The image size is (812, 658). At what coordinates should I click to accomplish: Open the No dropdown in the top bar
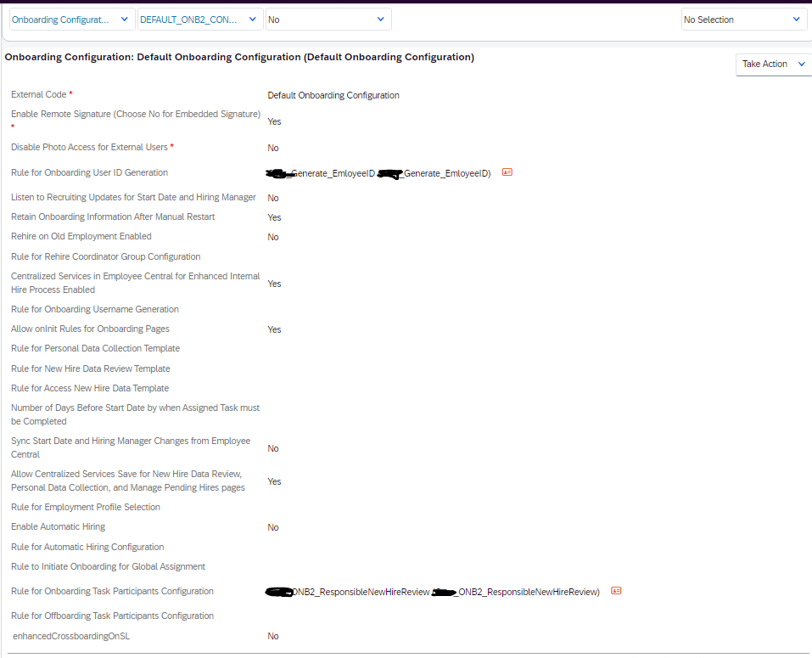click(x=328, y=20)
